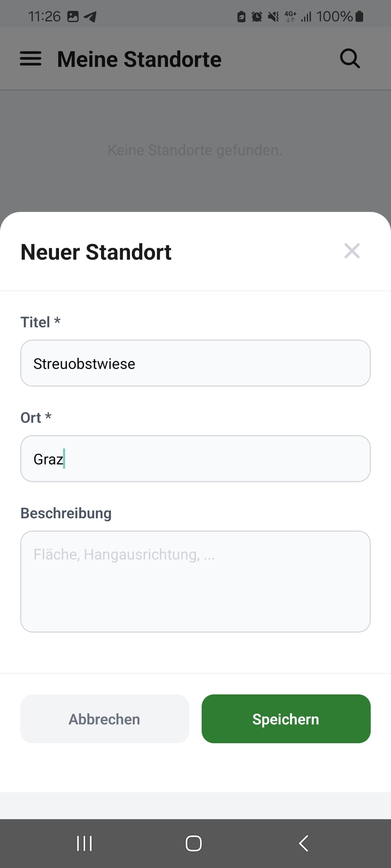This screenshot has height=868, width=391.
Task: Tap the Beschreibung text area
Action: click(x=195, y=581)
